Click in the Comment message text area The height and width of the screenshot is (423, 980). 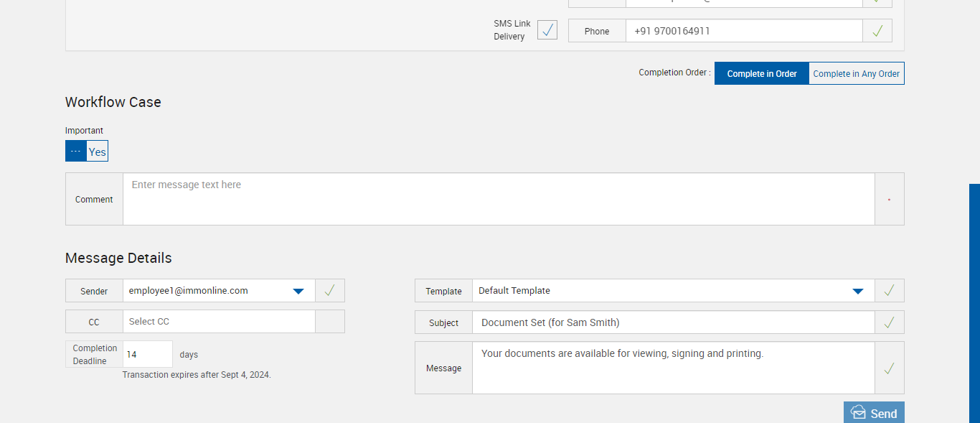pyautogui.click(x=499, y=199)
